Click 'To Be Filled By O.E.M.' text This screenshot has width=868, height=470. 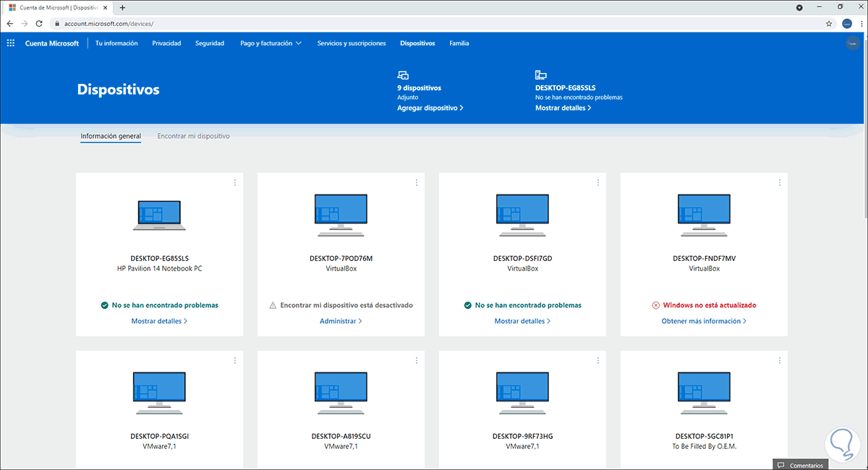coord(704,446)
